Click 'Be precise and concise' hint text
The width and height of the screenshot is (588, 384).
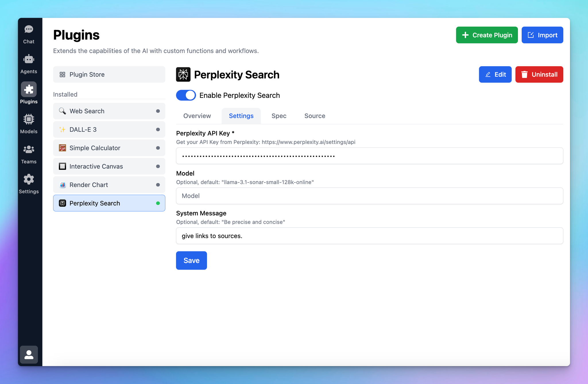point(231,222)
